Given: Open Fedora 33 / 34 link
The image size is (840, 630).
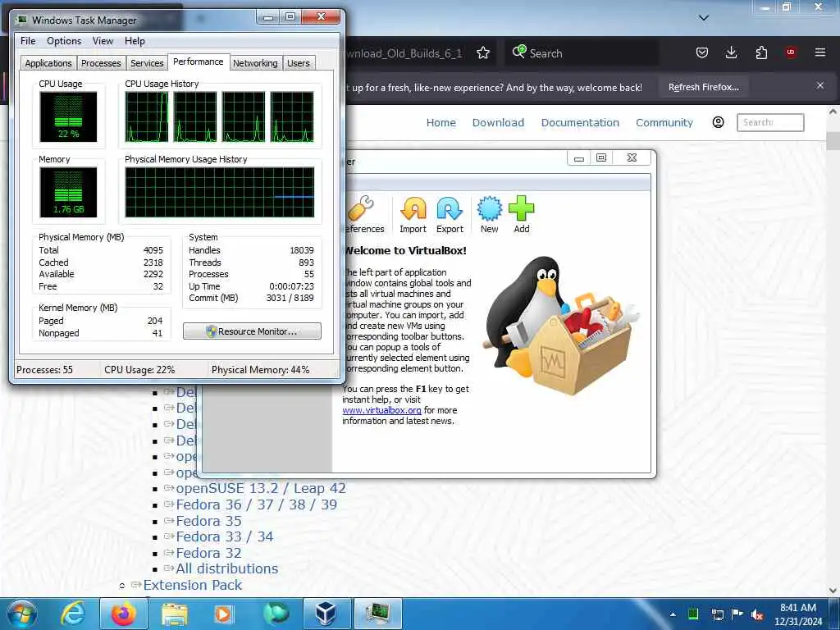Looking at the screenshot, I should (x=225, y=536).
